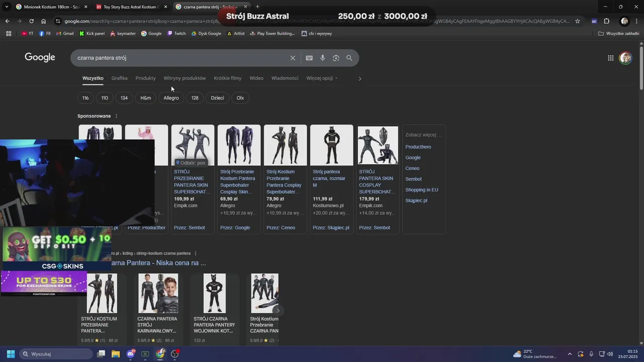Expand the Więcej opcji dropdown
The width and height of the screenshot is (644, 362).
pos(322,78)
